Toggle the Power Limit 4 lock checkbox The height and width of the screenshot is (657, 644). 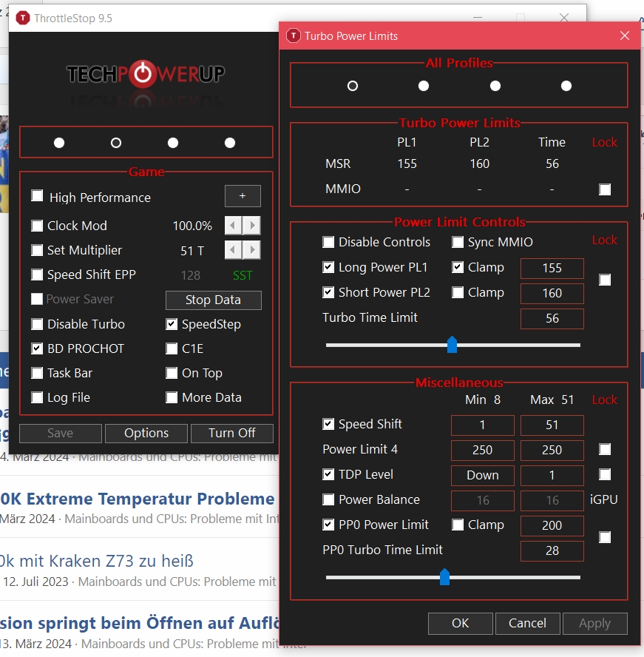pyautogui.click(x=605, y=449)
